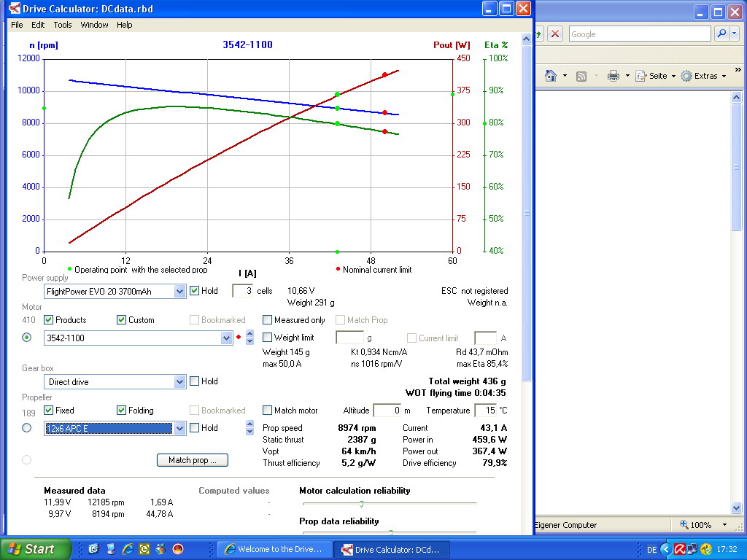Click the Extras gear icon

686,76
